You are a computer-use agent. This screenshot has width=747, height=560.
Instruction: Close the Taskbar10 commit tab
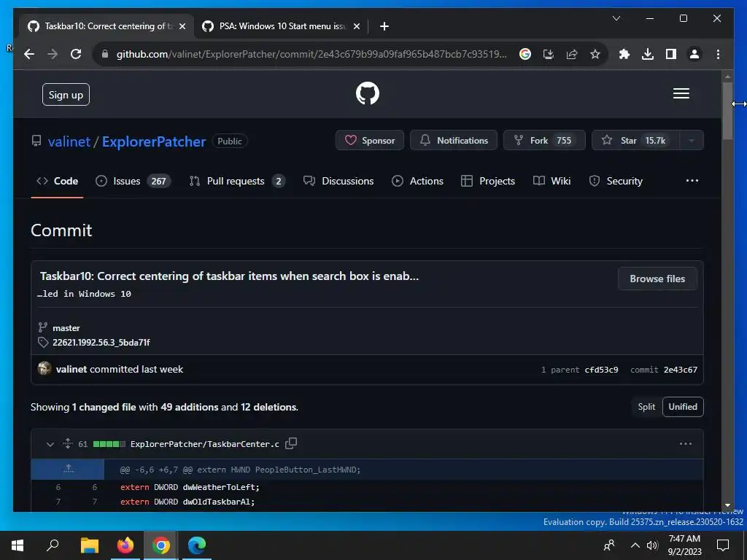pyautogui.click(x=182, y=26)
